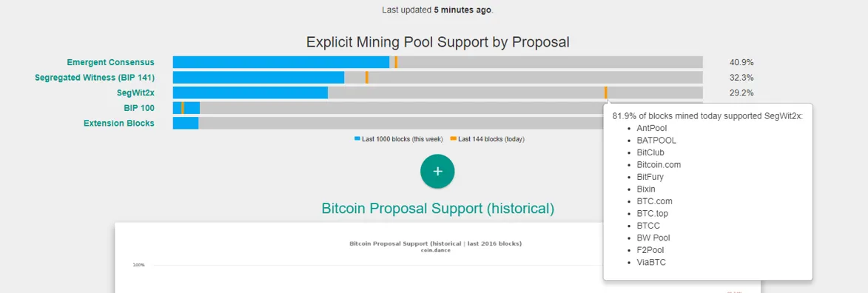Screen dimensions: 868x293
Task: Click orange today marker on BIP 100 bar
Action: (183, 108)
